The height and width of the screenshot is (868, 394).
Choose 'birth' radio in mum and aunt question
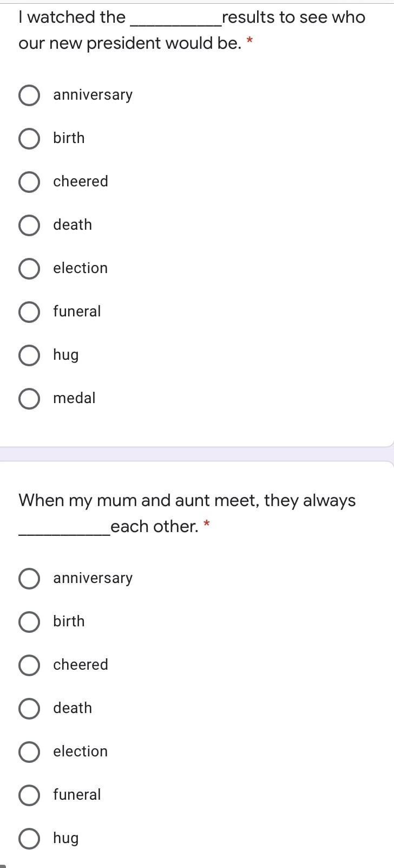29,622
